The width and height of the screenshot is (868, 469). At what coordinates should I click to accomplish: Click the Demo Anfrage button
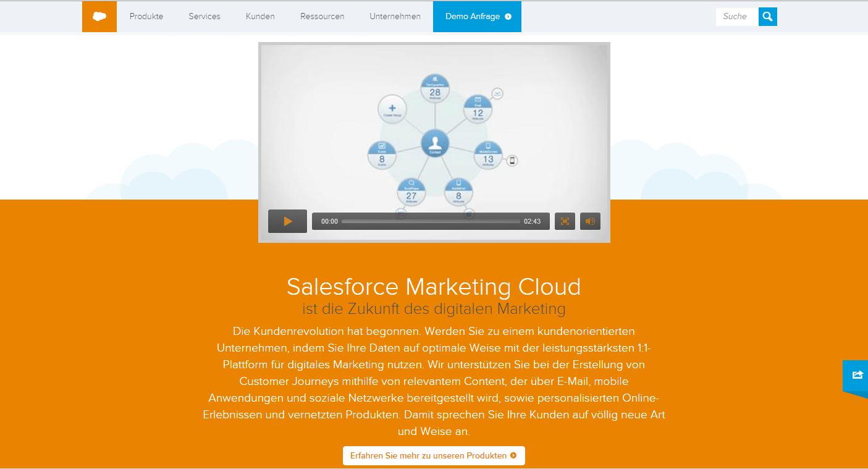click(x=477, y=17)
